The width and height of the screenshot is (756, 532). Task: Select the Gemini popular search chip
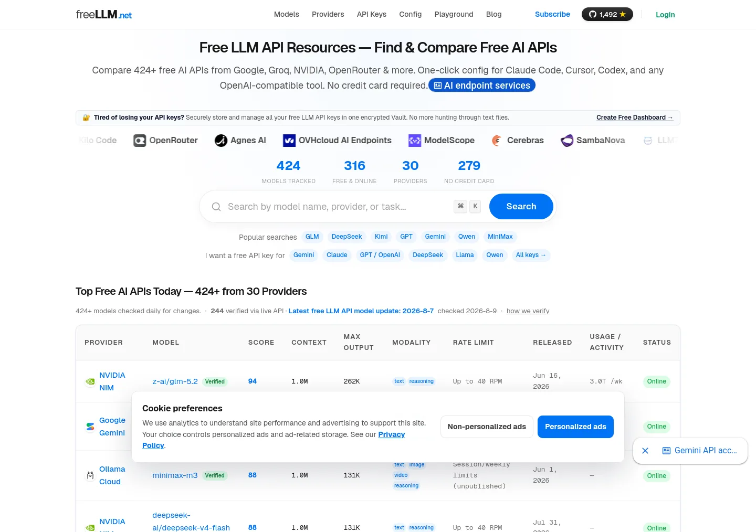click(x=435, y=237)
